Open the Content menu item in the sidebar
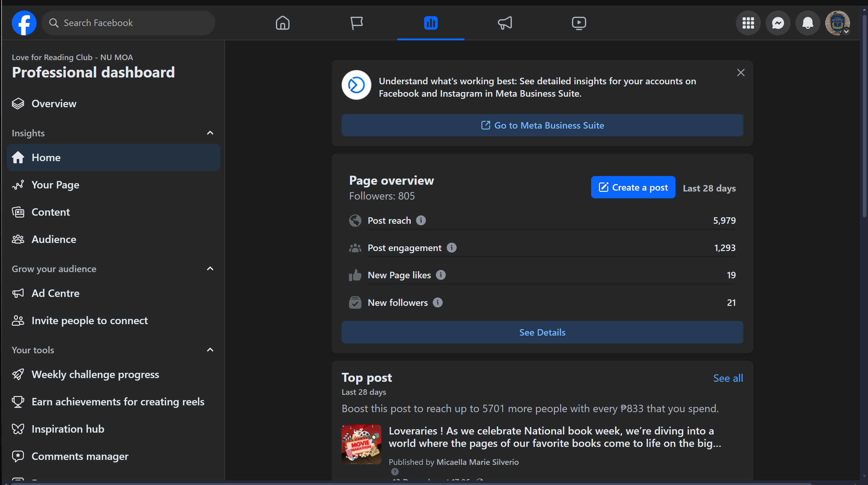Viewport: 868px width, 485px height. 51,212
